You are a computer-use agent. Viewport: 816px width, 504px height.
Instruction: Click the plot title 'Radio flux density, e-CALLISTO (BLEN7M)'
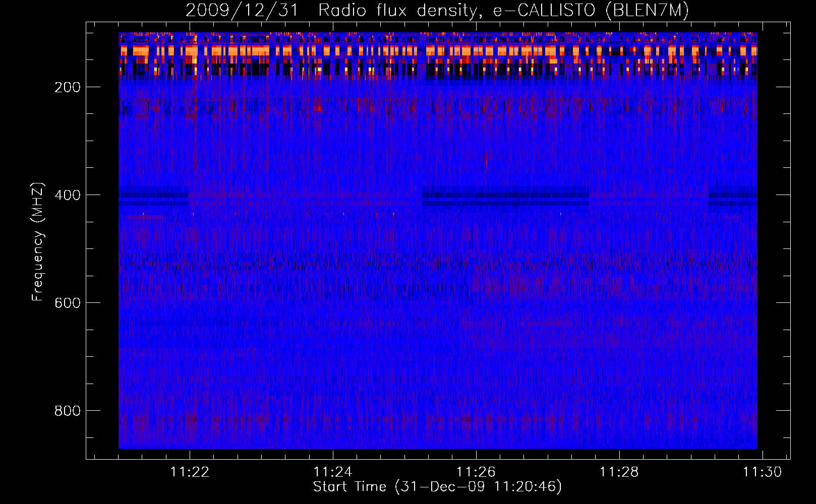tap(503, 11)
